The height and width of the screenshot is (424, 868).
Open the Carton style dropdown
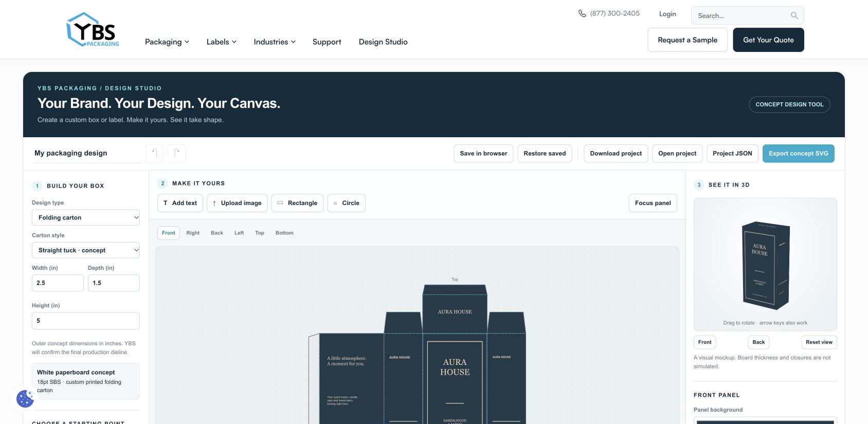pos(86,250)
